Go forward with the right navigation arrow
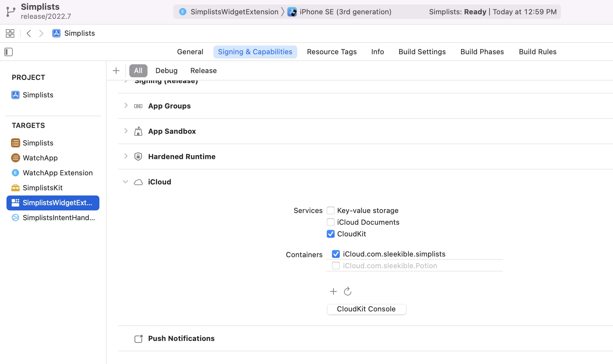613x364 pixels. click(41, 33)
